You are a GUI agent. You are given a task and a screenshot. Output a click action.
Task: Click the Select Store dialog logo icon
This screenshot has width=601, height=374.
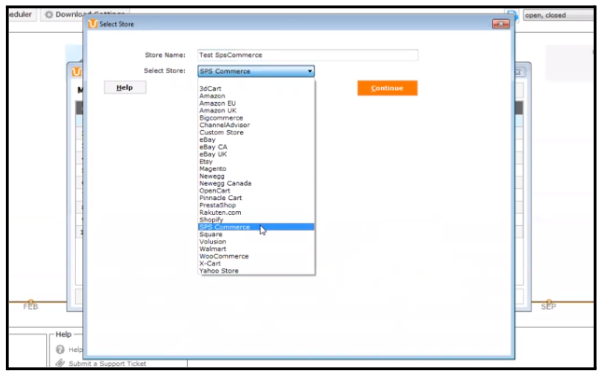(x=92, y=24)
